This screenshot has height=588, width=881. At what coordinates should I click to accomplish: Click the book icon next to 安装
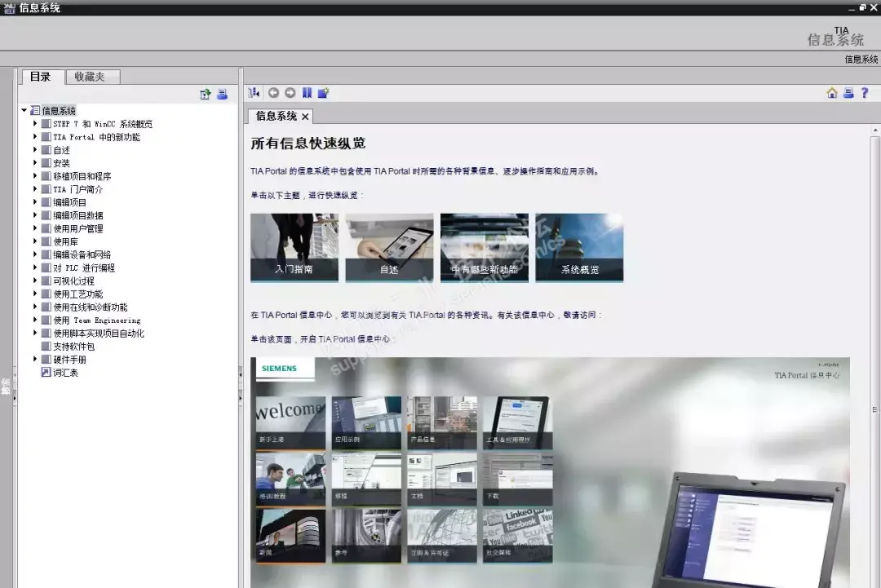coord(46,163)
